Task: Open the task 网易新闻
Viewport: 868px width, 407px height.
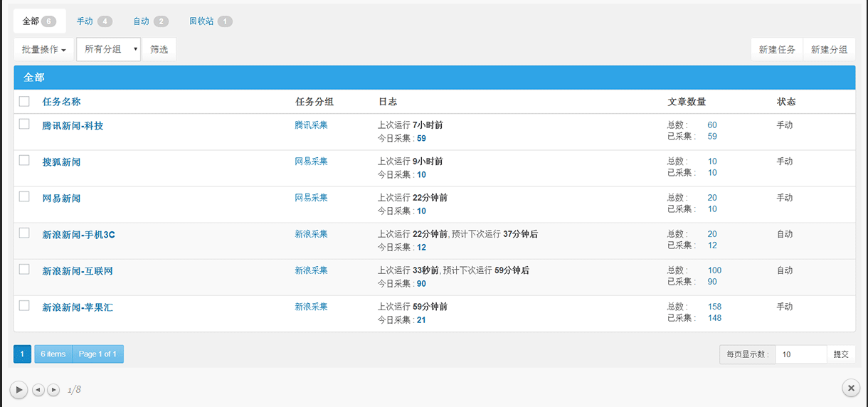Action: pyautogui.click(x=61, y=199)
